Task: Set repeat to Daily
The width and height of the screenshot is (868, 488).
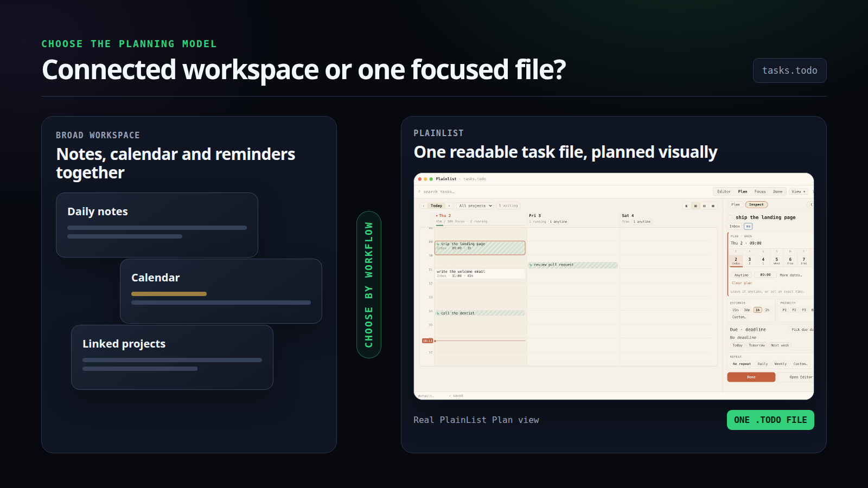Action: [763, 364]
